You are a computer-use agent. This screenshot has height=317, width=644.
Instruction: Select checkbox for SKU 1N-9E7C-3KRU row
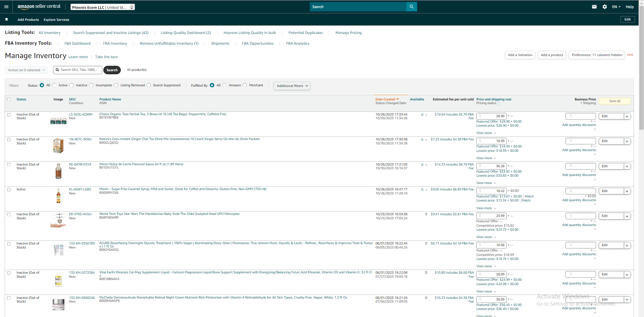point(9,139)
